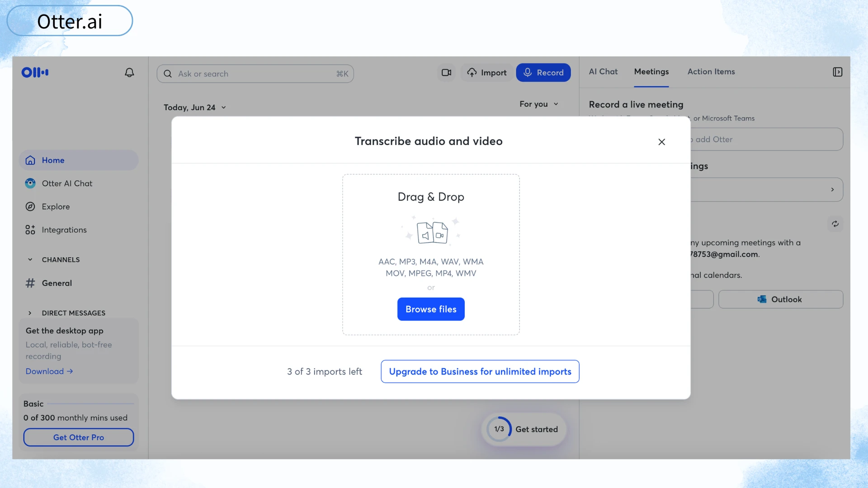The image size is (868, 488).
Task: Click the Download desktop app link
Action: click(49, 371)
